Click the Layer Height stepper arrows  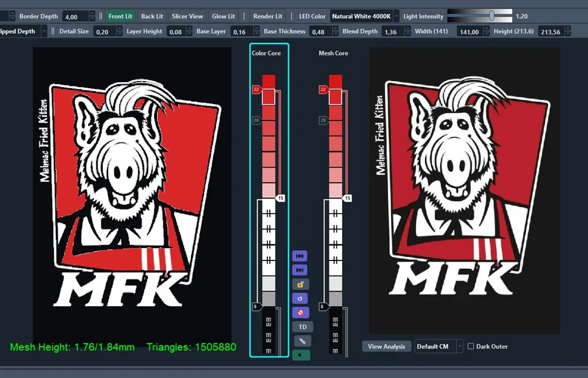(x=189, y=32)
